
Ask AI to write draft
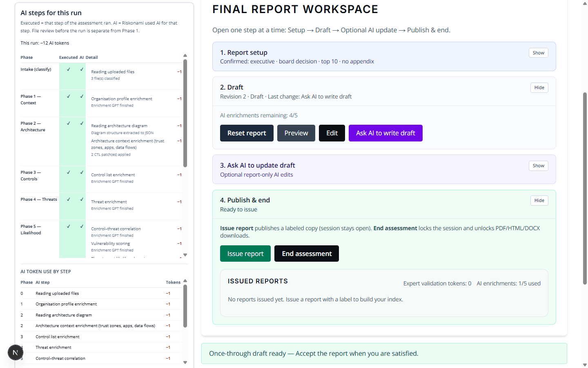[x=385, y=133]
